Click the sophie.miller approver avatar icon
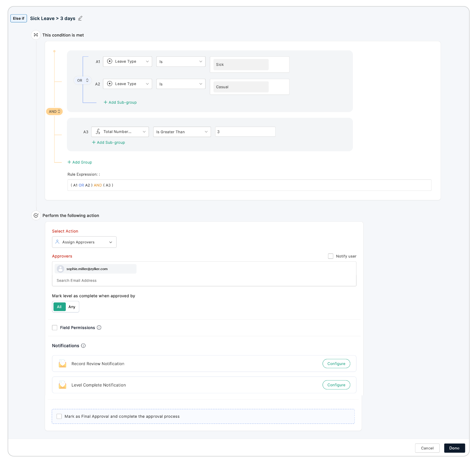Screen dimensions: 476x464 click(x=60, y=269)
